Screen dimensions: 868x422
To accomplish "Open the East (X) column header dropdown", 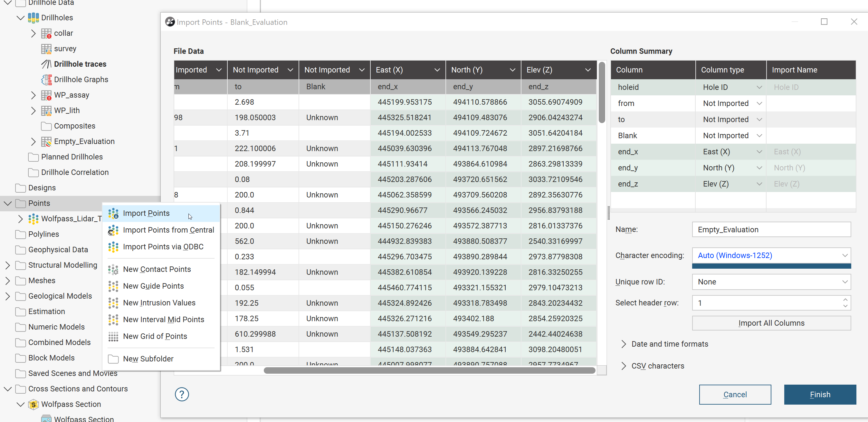I will coord(437,70).
